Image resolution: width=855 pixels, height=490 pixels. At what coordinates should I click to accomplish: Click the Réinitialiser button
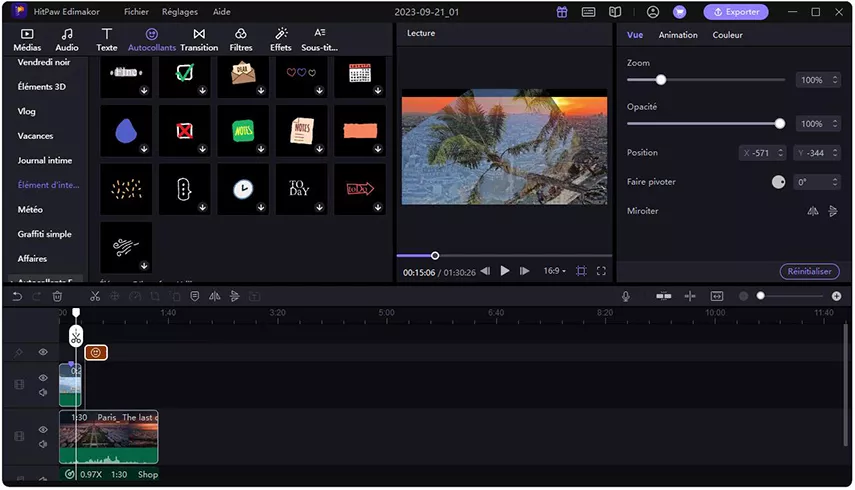click(809, 271)
